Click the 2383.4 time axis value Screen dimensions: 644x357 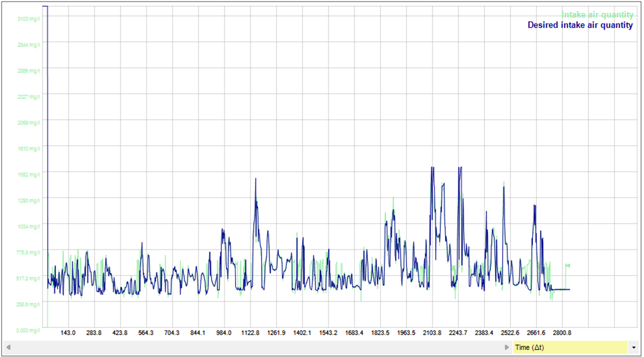pyautogui.click(x=484, y=333)
